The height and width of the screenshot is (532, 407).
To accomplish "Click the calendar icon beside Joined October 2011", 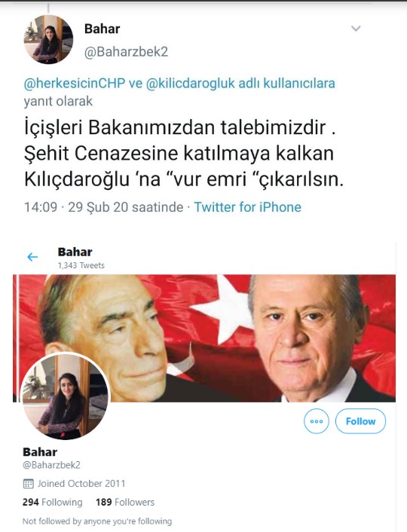I will pyautogui.click(x=28, y=484).
